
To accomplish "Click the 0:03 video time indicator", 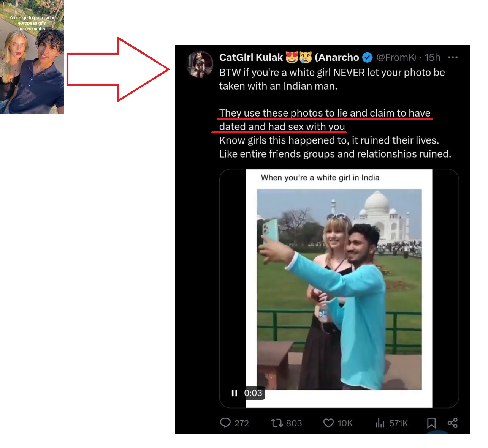I will (253, 393).
